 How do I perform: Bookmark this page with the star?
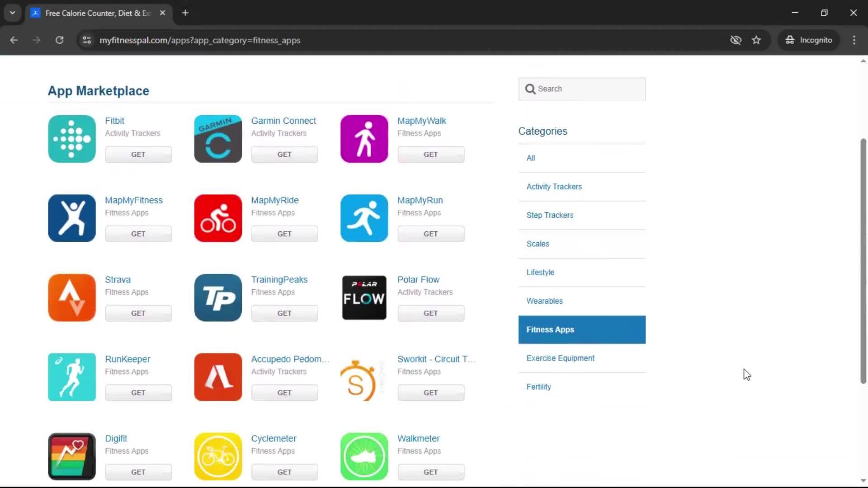click(756, 40)
